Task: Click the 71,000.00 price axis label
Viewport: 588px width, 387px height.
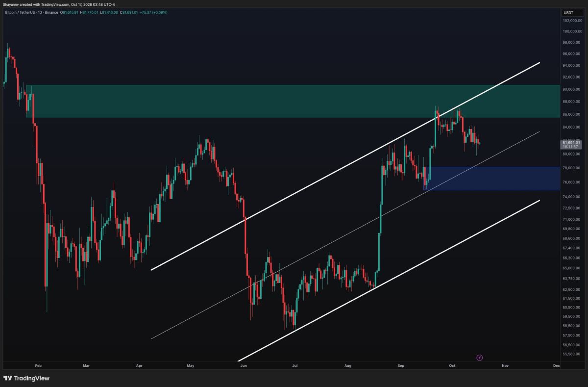Action: tap(572, 220)
